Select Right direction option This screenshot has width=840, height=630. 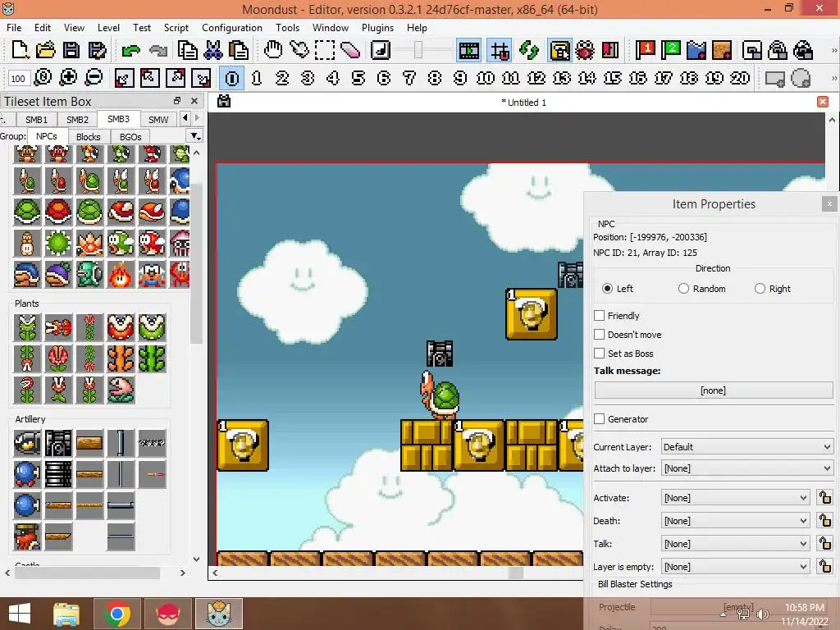tap(760, 289)
